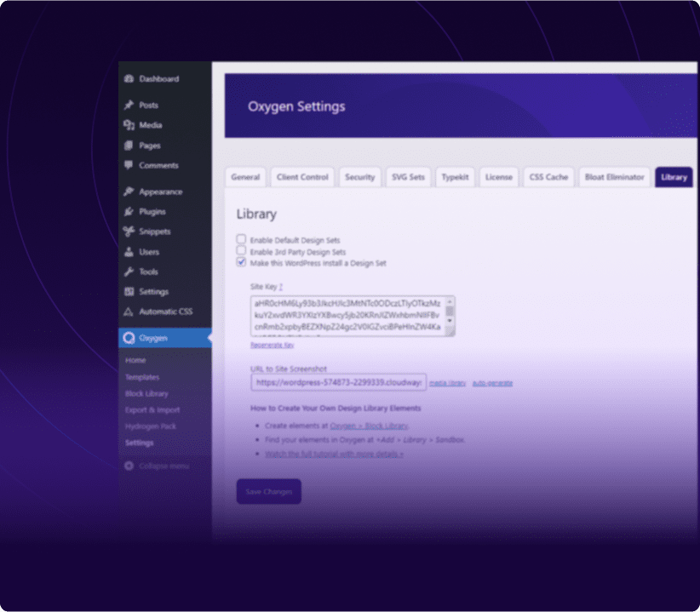Click the Collapse menu arrow icon
The height and width of the screenshot is (612, 700).
pos(129,466)
